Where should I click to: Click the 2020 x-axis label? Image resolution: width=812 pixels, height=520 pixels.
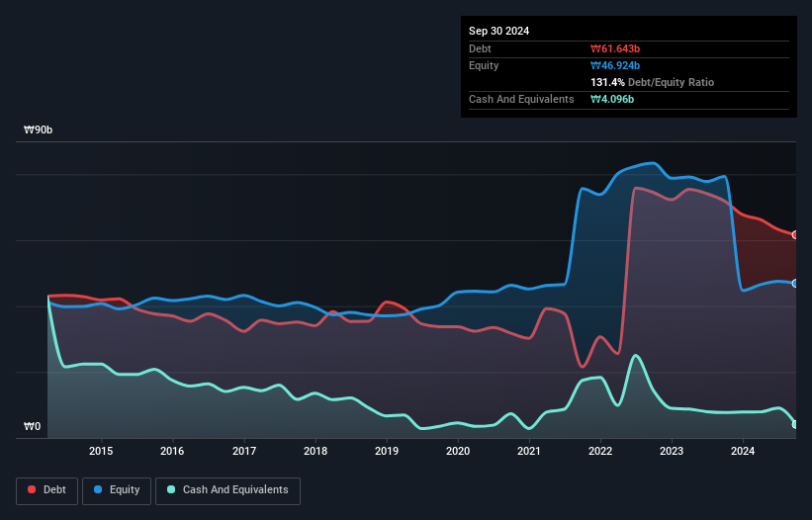click(x=458, y=451)
